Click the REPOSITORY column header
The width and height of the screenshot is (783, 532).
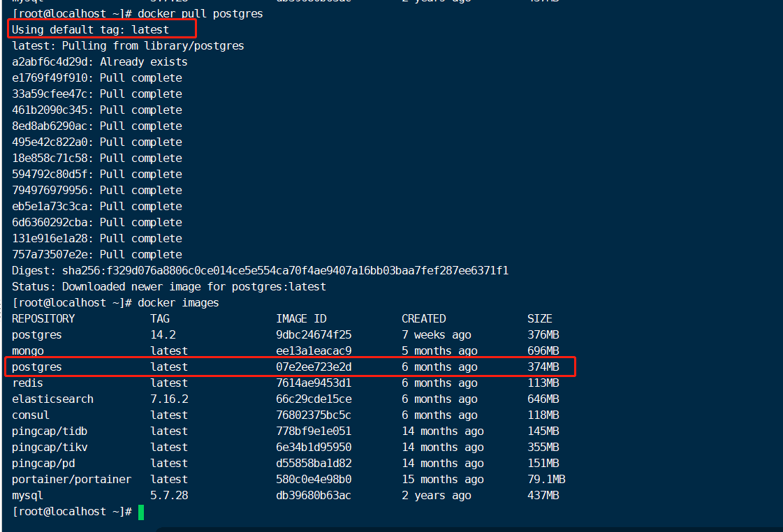(x=43, y=319)
